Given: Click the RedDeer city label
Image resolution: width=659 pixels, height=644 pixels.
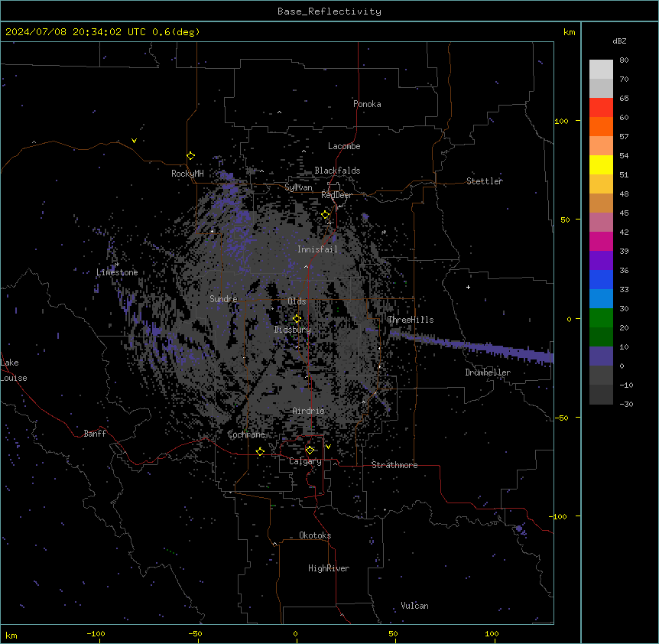Looking at the screenshot, I should [x=336, y=195].
